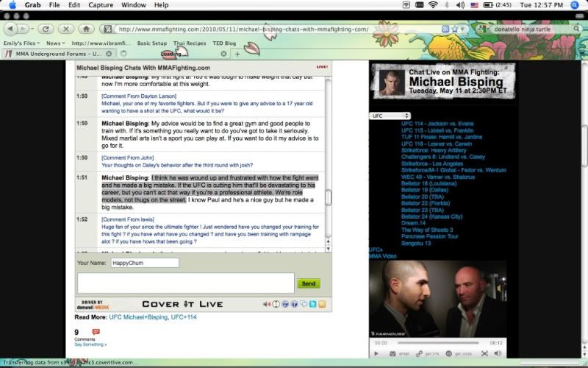Open the Thai Recipes bookmark
The image size is (588, 368).
coord(190,43)
